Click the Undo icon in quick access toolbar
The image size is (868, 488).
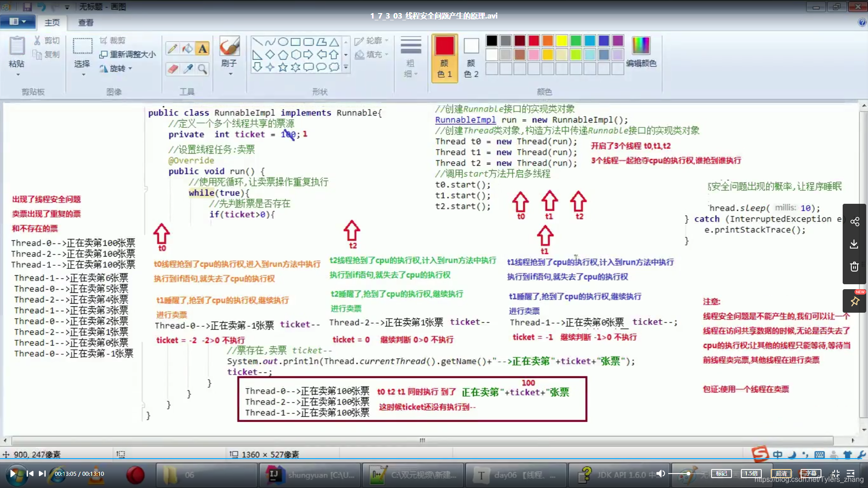41,7
